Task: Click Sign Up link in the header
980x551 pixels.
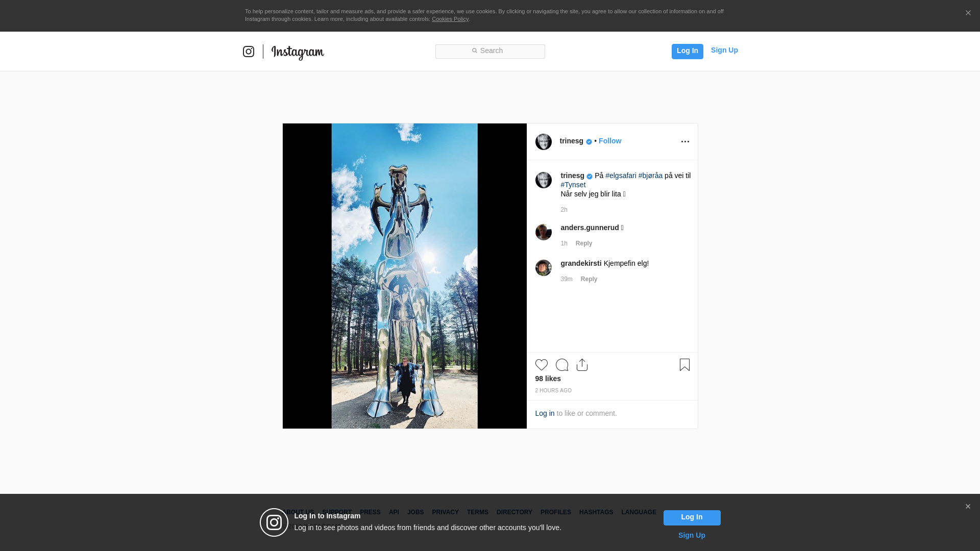Action: click(x=724, y=50)
